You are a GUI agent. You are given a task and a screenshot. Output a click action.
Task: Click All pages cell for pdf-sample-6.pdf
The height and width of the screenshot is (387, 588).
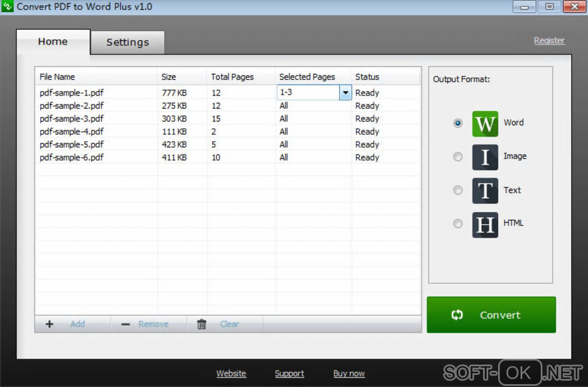[x=284, y=157]
